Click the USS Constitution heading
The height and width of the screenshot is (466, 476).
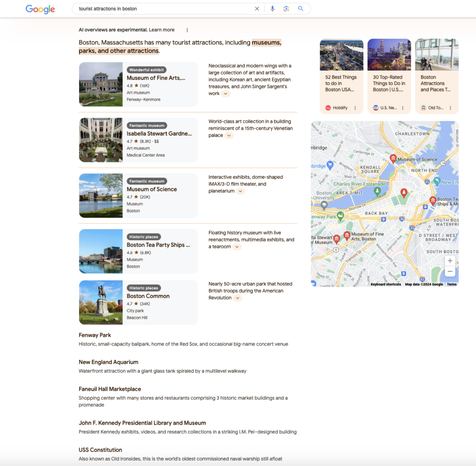(x=100, y=450)
